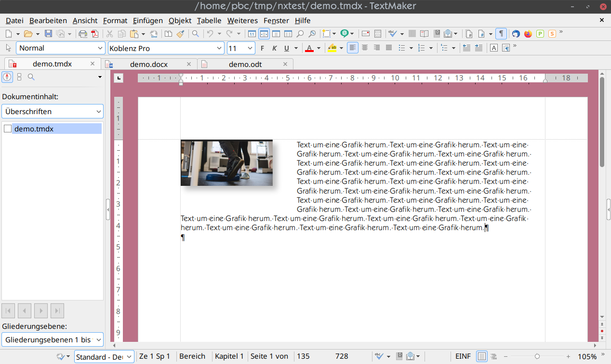This screenshot has width=611, height=364.
Task: Expand the font color dropdown arrow
Action: tap(319, 48)
